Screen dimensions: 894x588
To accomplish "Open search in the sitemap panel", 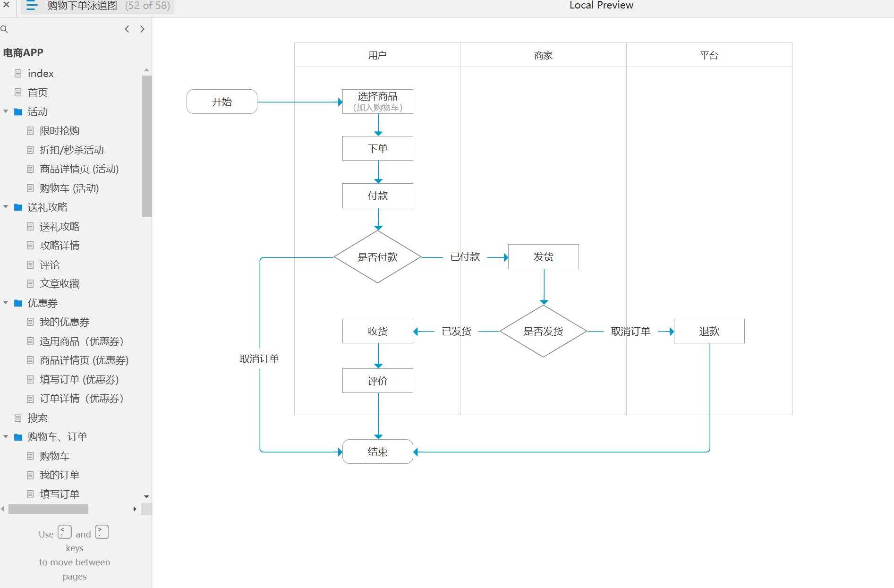I will [5, 29].
